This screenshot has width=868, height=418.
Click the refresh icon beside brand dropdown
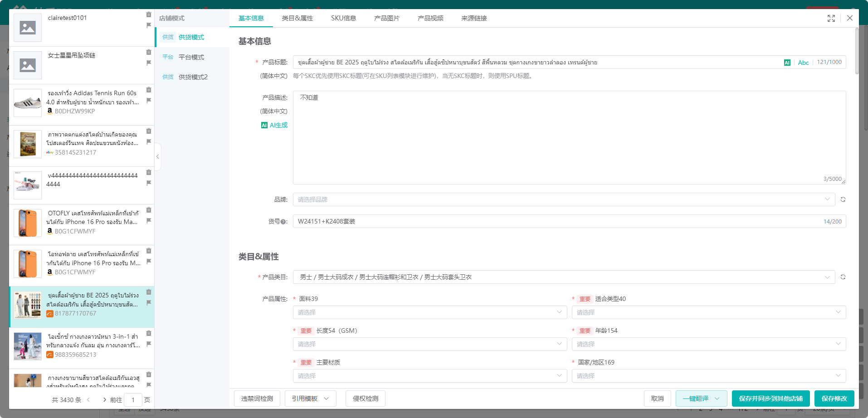tap(843, 199)
